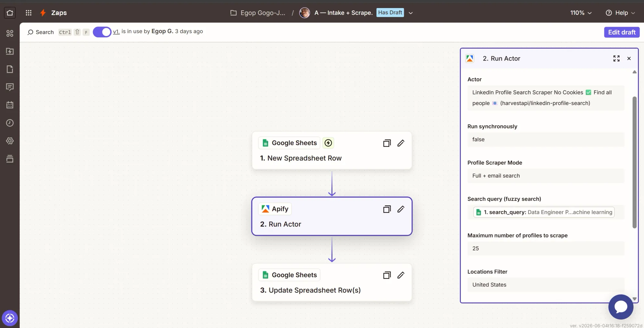
Task: Duplicate the Update Spreadsheet Row(s) step
Action: tap(387, 275)
